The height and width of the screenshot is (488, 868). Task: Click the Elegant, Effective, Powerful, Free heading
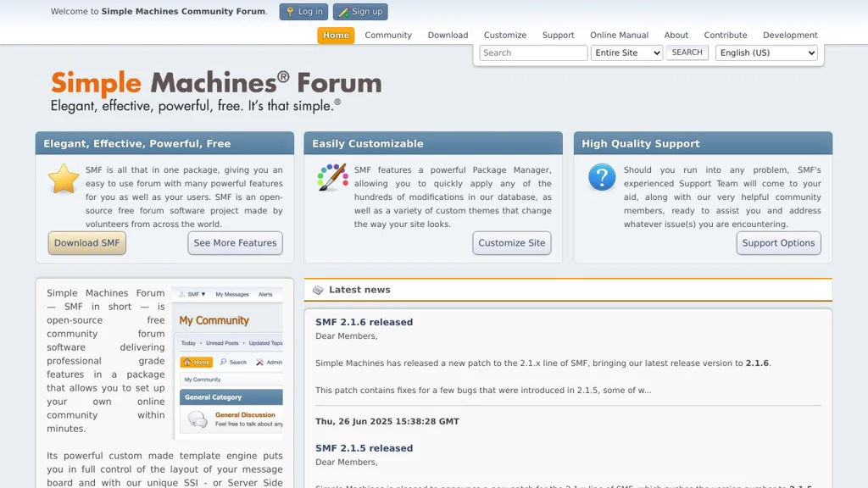coord(136,144)
